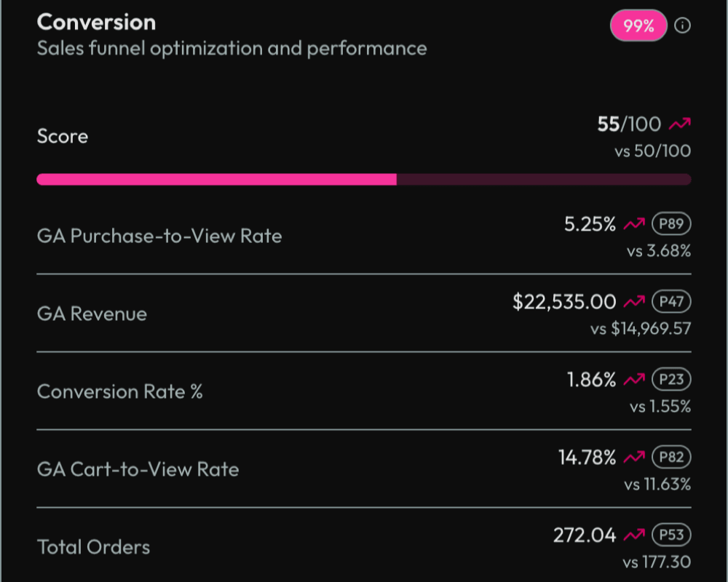Click the info icon next to the 99% badge
The image size is (728, 582).
point(683,25)
